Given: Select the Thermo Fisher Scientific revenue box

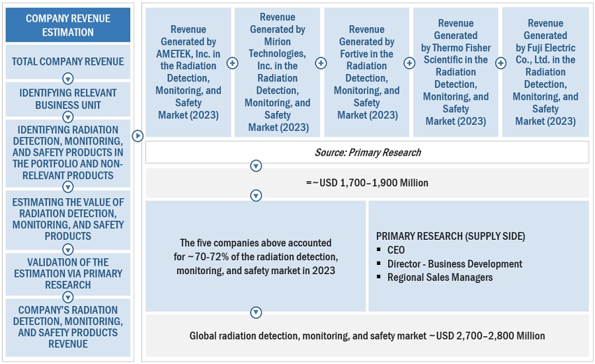Looking at the screenshot, I should click(x=456, y=72).
